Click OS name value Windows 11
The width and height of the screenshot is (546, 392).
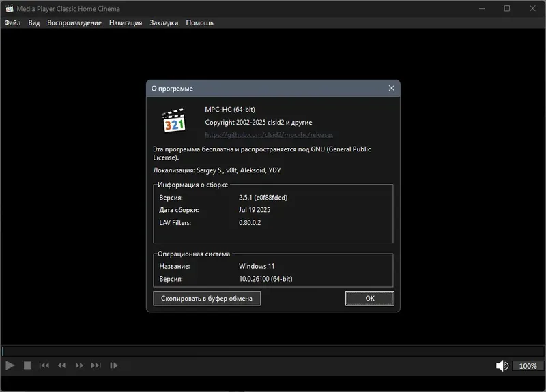[x=257, y=266]
